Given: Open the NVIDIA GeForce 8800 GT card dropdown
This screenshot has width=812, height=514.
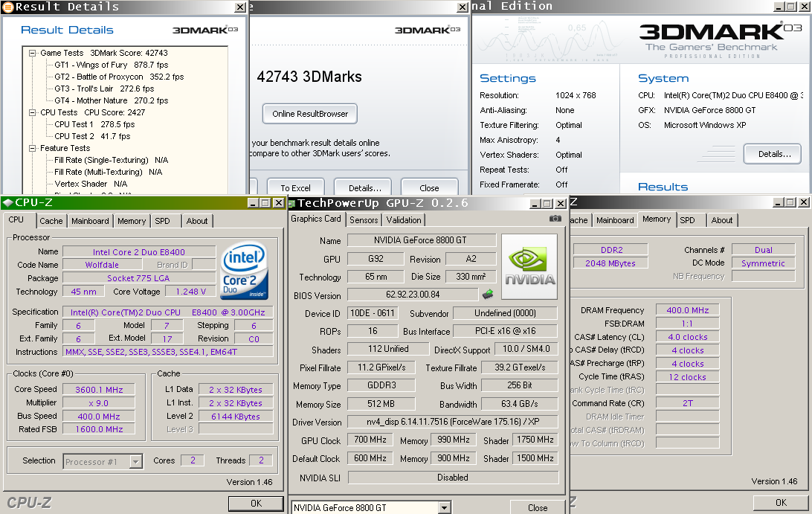Looking at the screenshot, I should click(444, 508).
